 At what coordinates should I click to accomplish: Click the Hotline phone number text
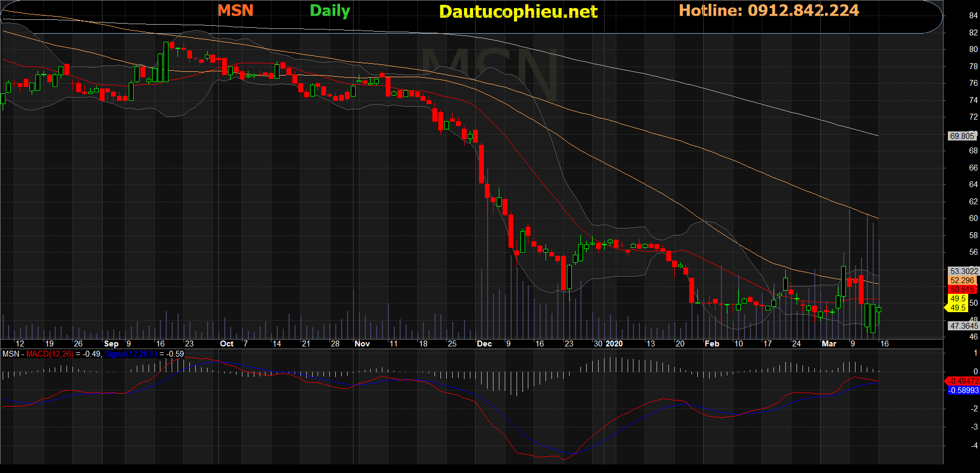[x=768, y=10]
